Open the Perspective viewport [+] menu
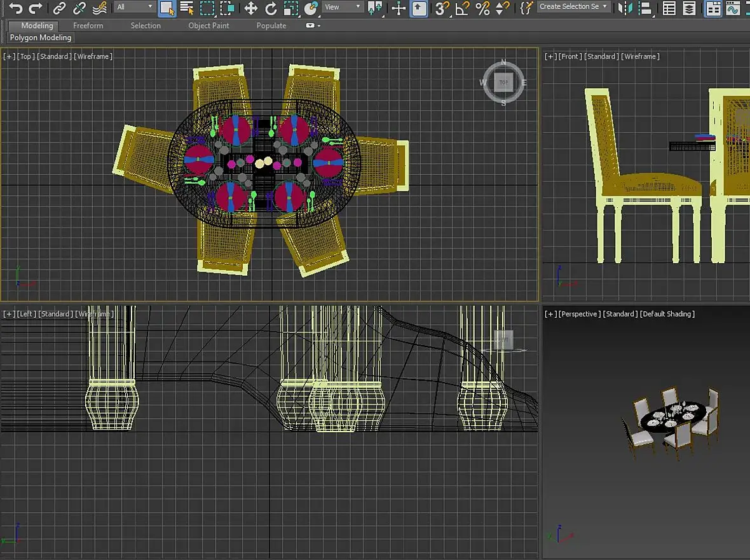 click(x=550, y=314)
